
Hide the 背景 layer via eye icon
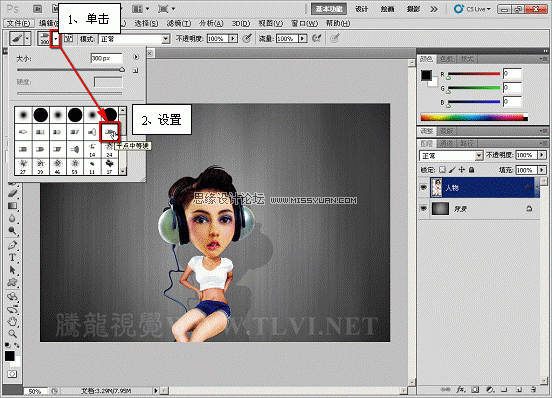tap(424, 208)
